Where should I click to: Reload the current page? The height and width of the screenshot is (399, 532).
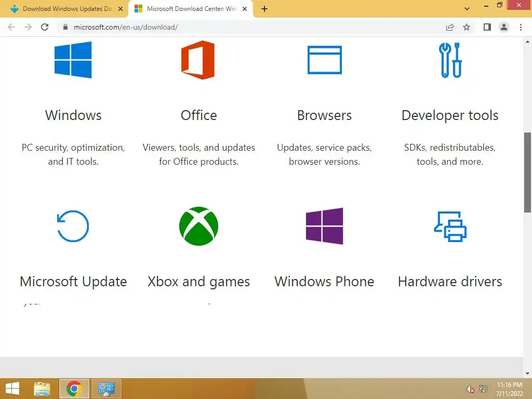coord(45,27)
